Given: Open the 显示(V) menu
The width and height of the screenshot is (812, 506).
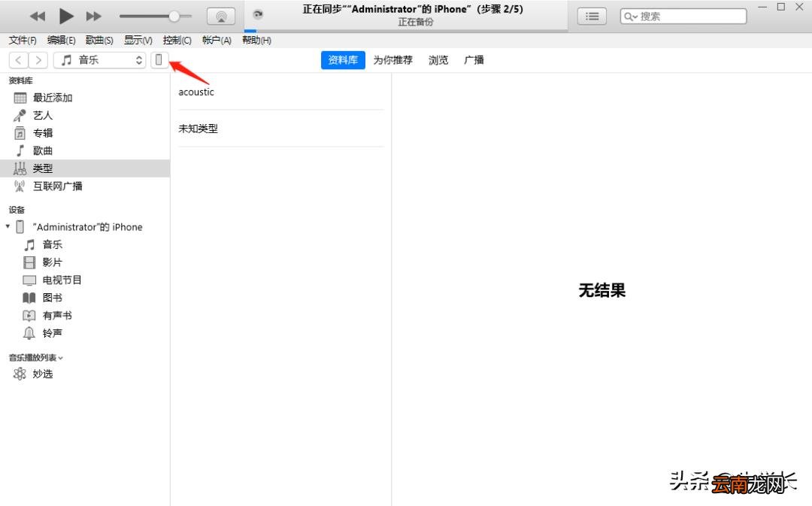Looking at the screenshot, I should [138, 41].
